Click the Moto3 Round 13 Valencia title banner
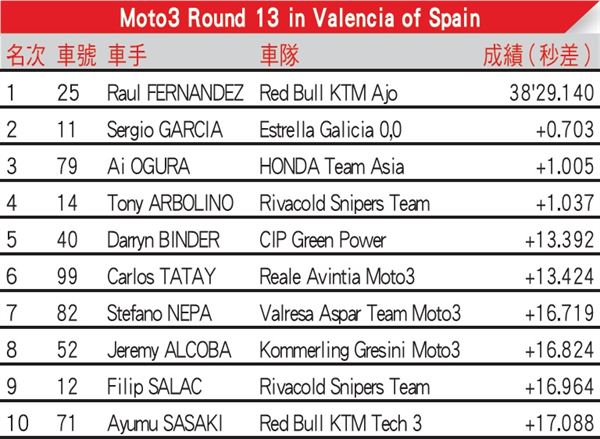 pos(300,17)
